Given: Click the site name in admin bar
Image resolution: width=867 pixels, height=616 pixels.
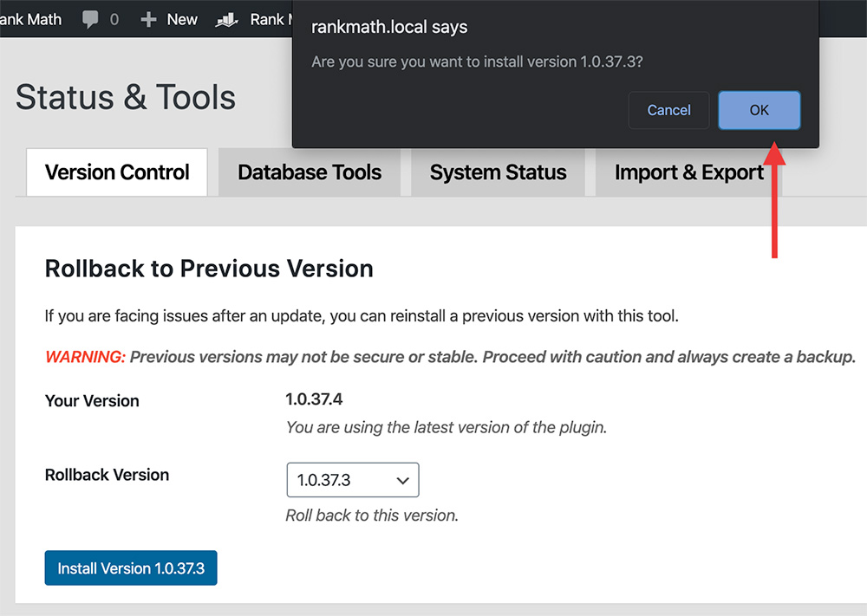Looking at the screenshot, I should [x=31, y=19].
